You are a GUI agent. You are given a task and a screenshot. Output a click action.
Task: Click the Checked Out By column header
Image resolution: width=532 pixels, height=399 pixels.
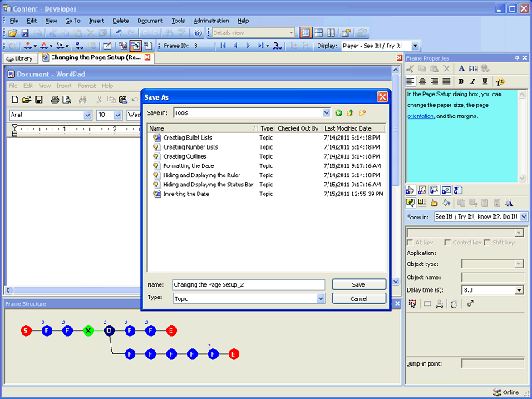298,128
